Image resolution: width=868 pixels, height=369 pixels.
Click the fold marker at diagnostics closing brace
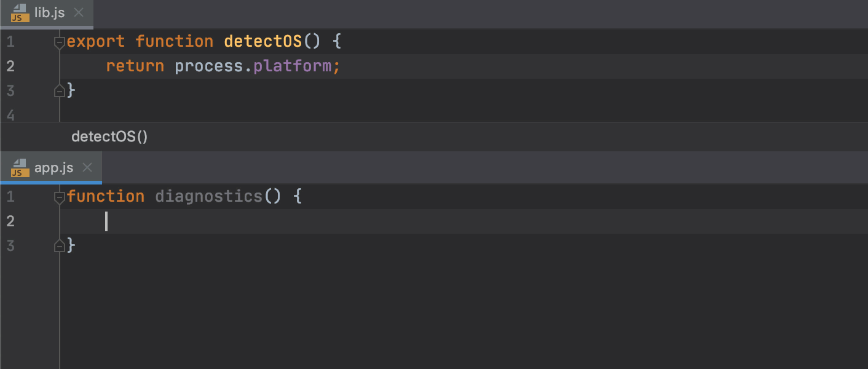(60, 245)
